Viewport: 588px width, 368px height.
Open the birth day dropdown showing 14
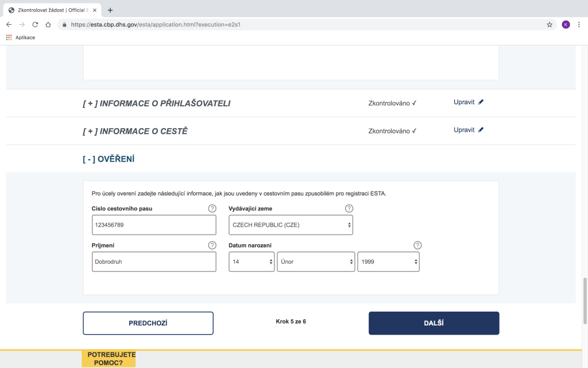coord(252,262)
